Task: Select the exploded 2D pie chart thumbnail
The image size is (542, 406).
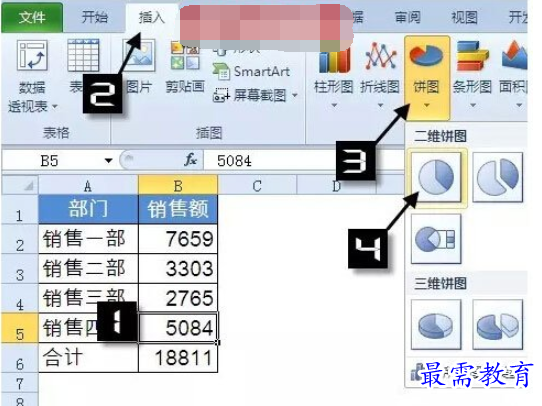Action: point(497,177)
